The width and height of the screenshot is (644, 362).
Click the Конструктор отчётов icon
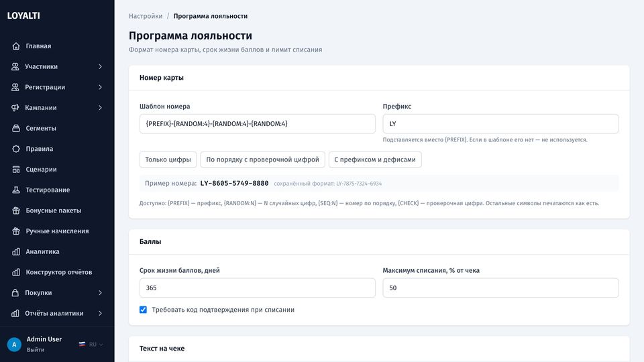point(16,272)
